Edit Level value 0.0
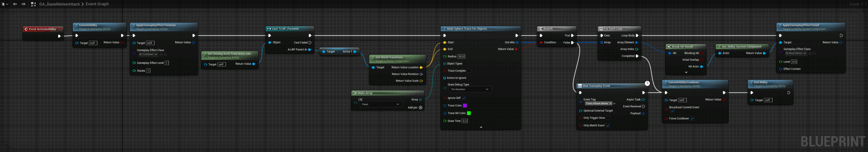The height and width of the screenshot is (152, 868). pos(794,62)
